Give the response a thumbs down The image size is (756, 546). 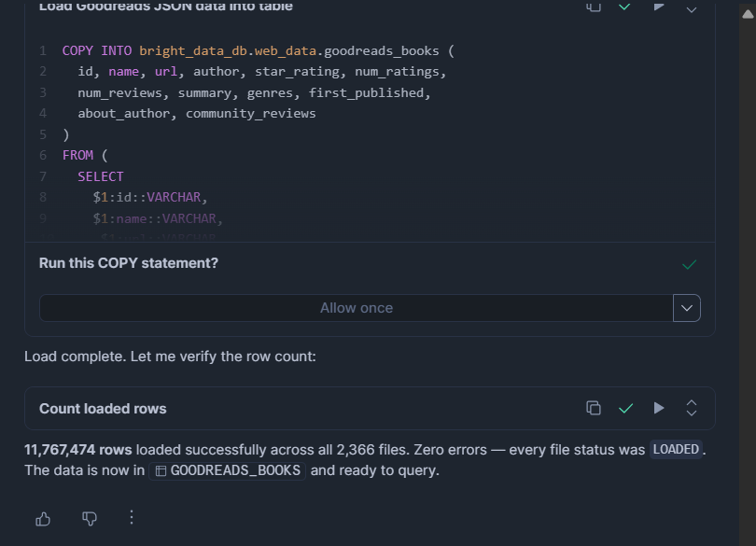coord(90,519)
